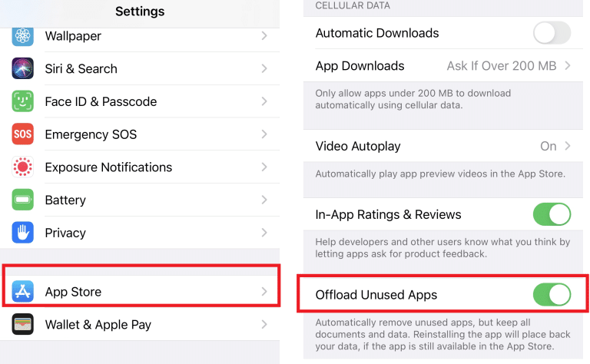Tap the Wallet & Apple Pay label
This screenshot has height=364, width=590.
point(98,325)
